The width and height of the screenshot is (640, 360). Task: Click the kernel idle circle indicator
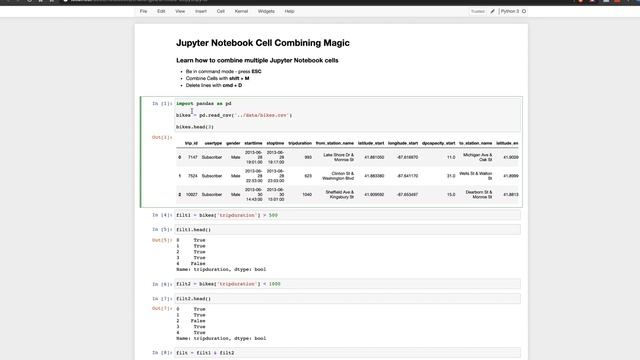coord(524,11)
